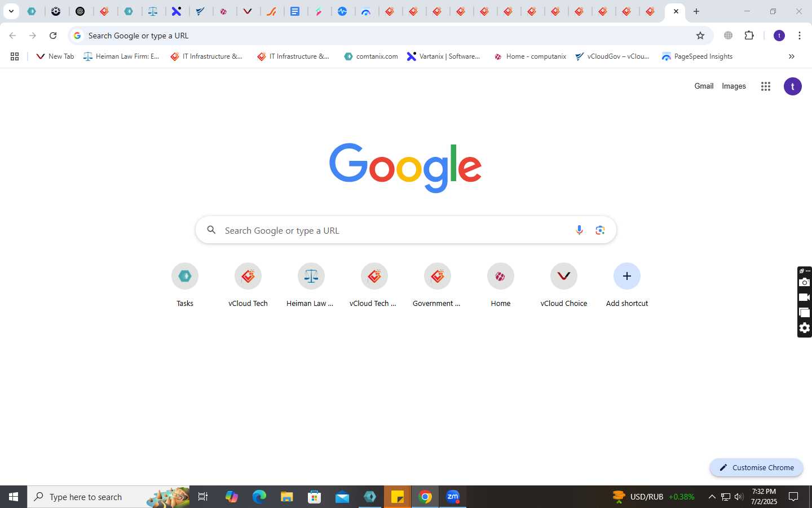
Task: Switch to the ChatGPT knot icon tab
Action: 80,11
